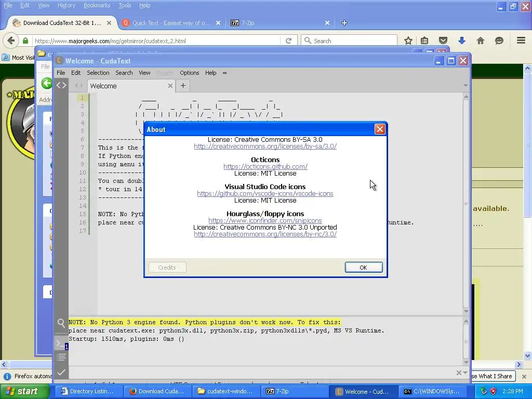Toggle the code tree sidebar icon
Image resolution: width=532 pixels, height=399 pixels.
(61, 85)
